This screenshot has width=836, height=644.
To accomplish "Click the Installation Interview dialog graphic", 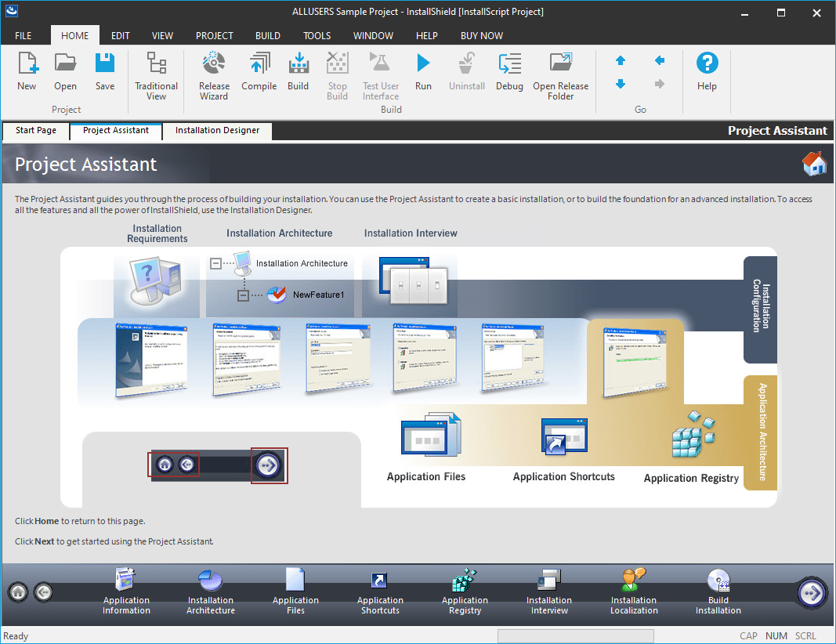I will click(x=414, y=280).
